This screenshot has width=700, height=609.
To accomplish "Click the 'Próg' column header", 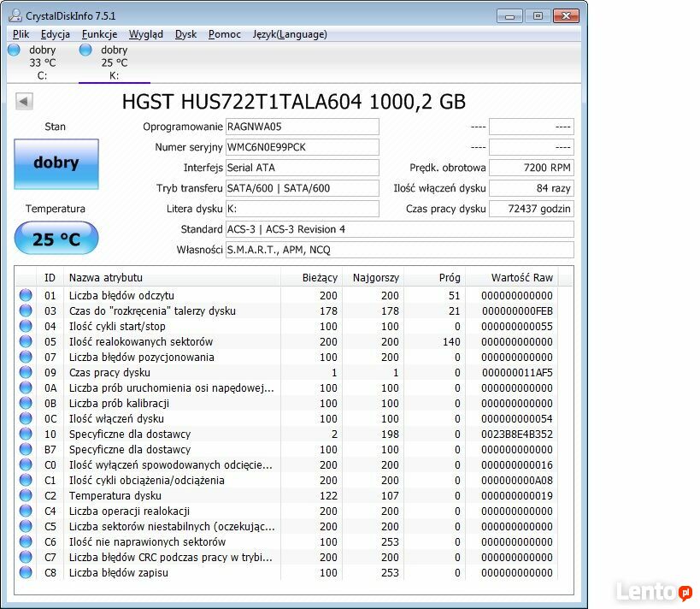I will pyautogui.click(x=434, y=277).
